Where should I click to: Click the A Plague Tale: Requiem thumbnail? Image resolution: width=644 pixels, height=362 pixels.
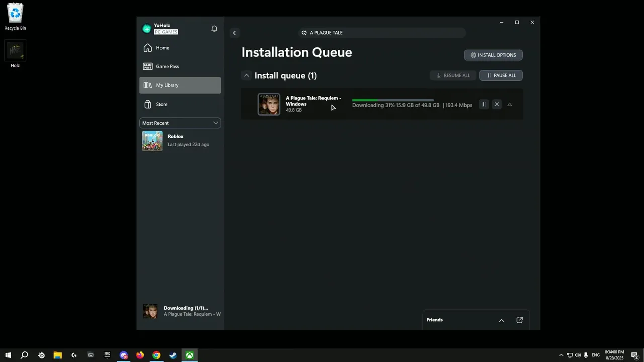click(x=269, y=104)
